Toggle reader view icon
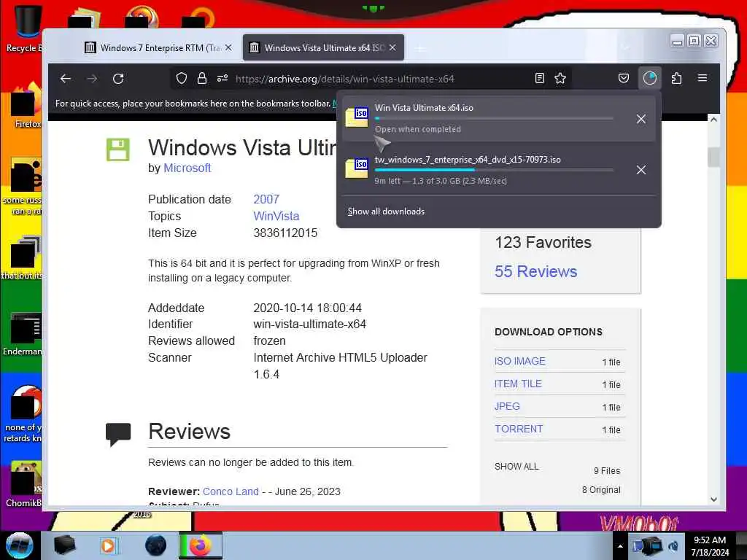 540,78
